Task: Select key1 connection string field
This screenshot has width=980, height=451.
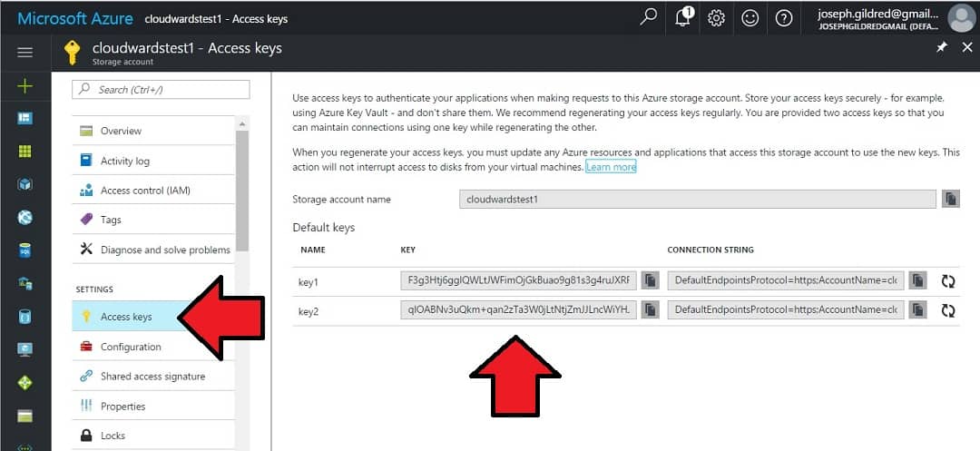Action: (786, 280)
